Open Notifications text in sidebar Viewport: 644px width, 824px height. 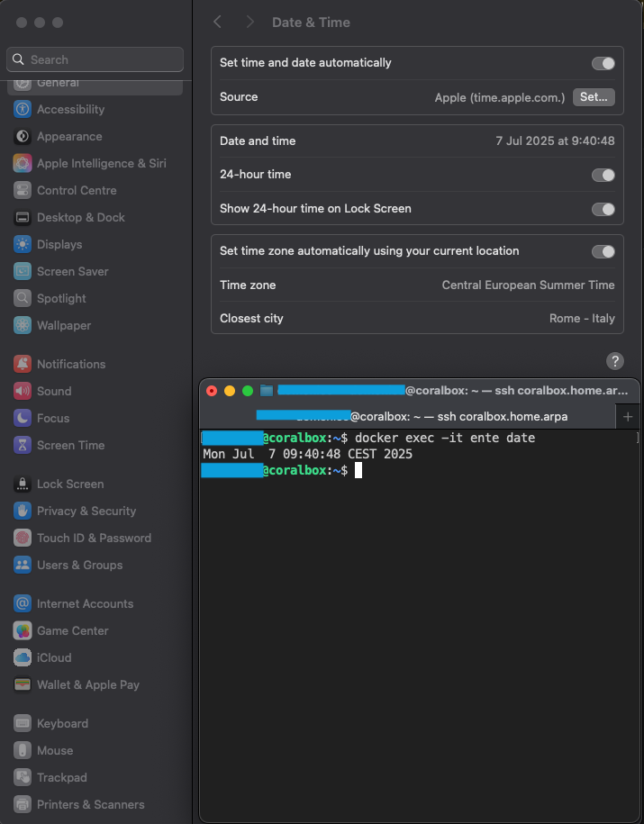pyautogui.click(x=71, y=364)
